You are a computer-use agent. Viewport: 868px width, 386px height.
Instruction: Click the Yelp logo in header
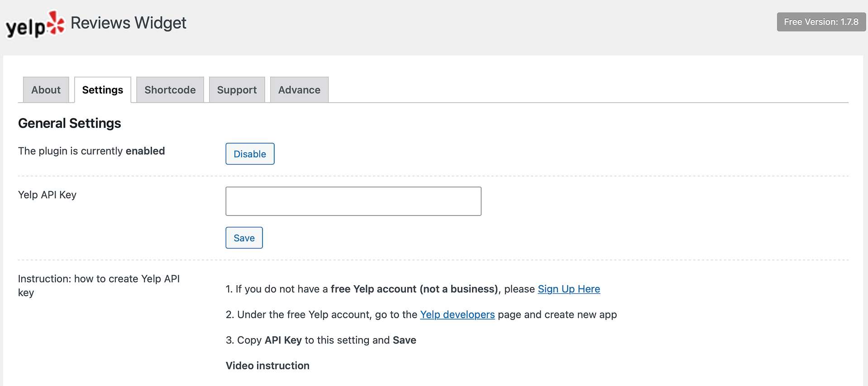(x=35, y=24)
